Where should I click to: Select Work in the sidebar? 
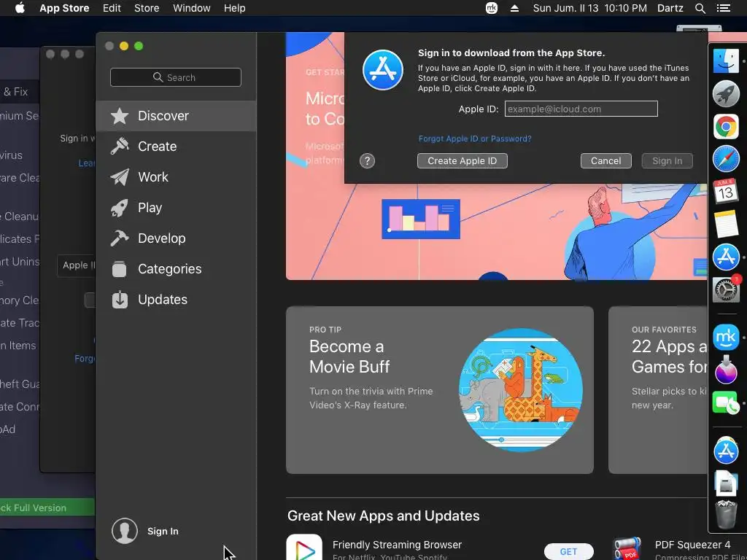(x=177, y=177)
